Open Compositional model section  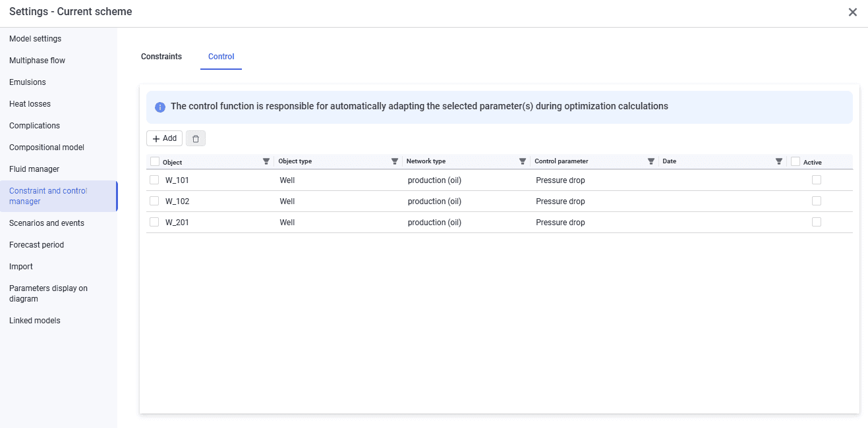[59, 147]
